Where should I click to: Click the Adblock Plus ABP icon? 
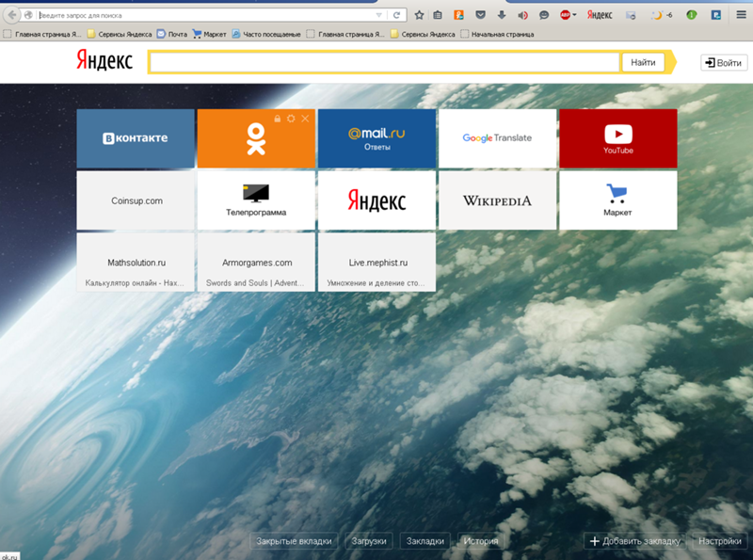565,15
